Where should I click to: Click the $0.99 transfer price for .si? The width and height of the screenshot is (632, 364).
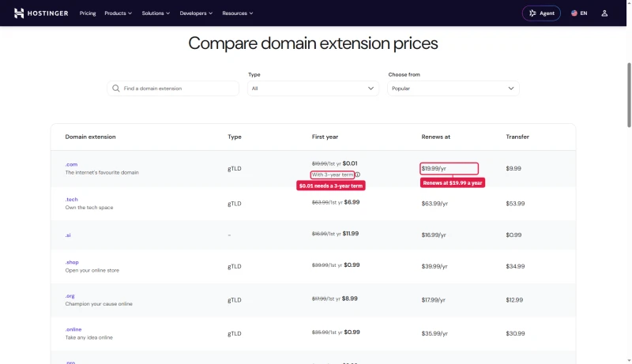click(513, 235)
